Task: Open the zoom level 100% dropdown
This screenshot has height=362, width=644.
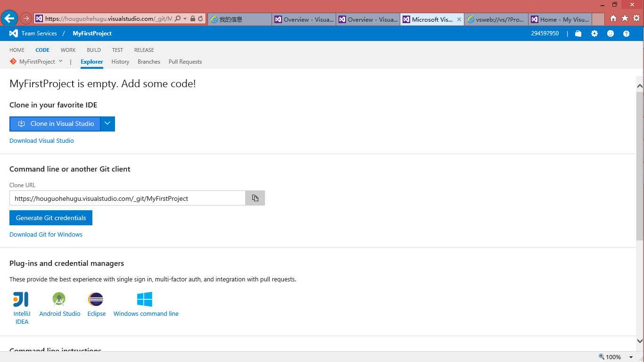Action: [x=631, y=357]
